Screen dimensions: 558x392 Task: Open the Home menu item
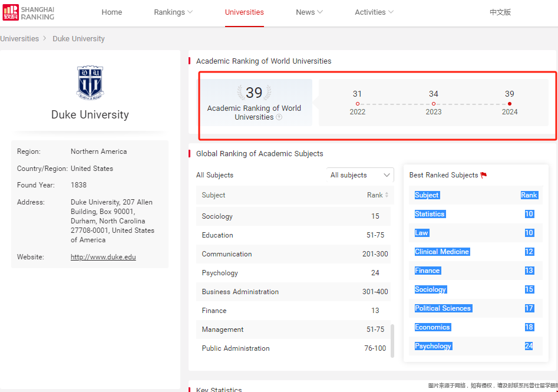point(112,12)
